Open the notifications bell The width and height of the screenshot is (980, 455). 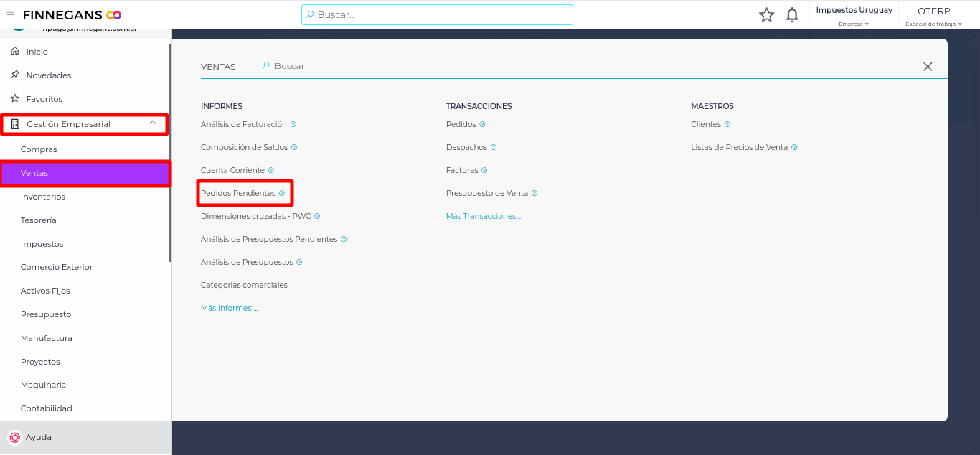tap(792, 14)
